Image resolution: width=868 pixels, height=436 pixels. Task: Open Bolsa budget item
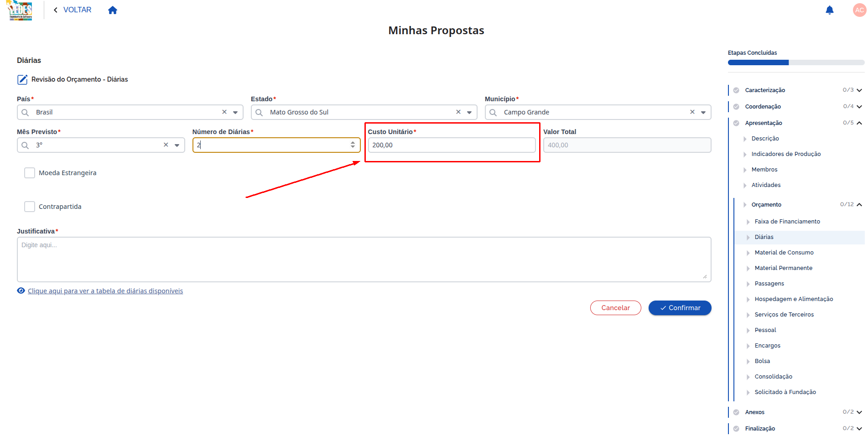pos(762,361)
